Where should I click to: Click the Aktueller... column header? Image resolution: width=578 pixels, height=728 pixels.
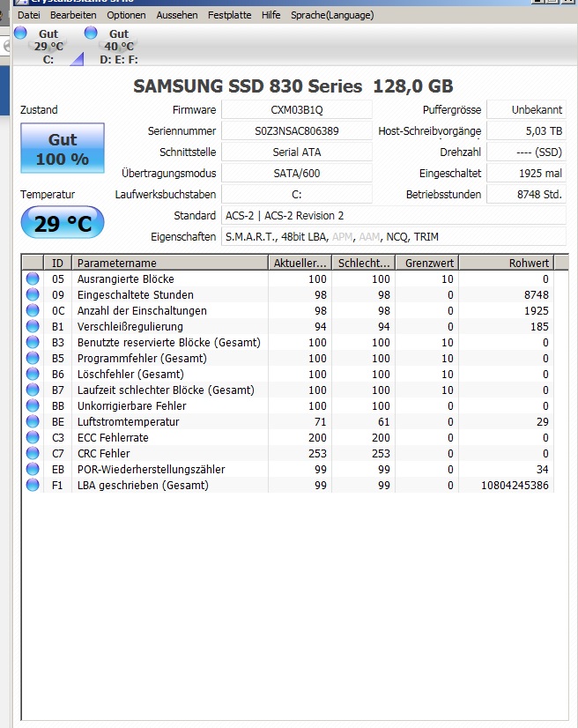[300, 263]
